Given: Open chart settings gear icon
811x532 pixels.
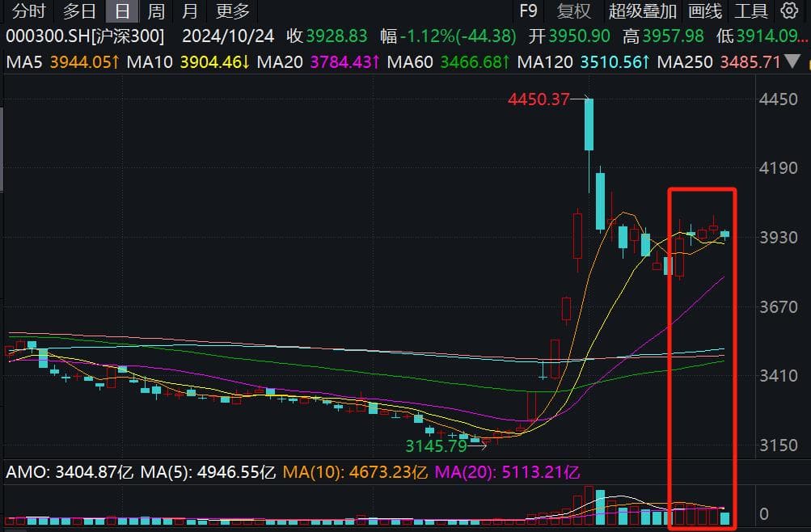Looking at the screenshot, I should coord(789,11).
